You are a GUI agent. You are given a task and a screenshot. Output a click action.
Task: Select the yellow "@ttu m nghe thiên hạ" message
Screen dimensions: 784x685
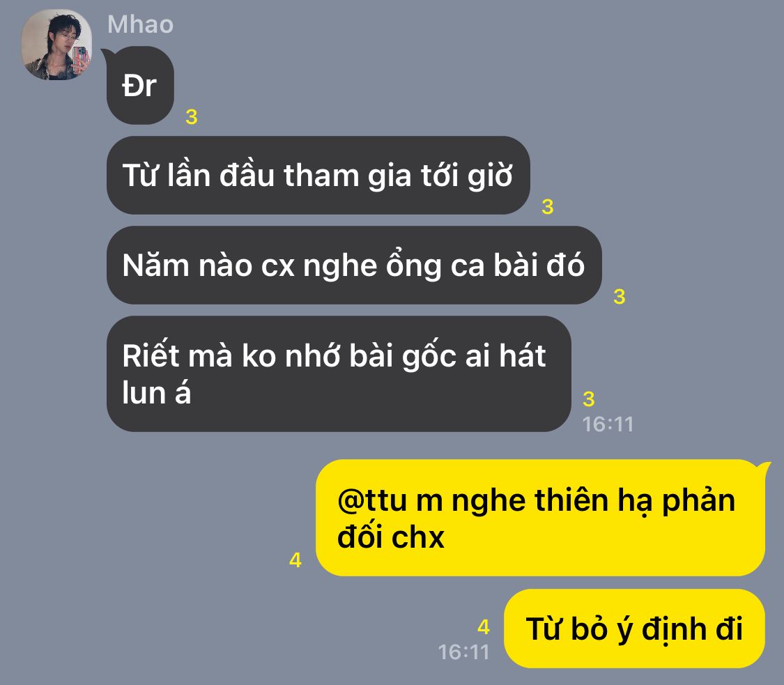(x=541, y=518)
